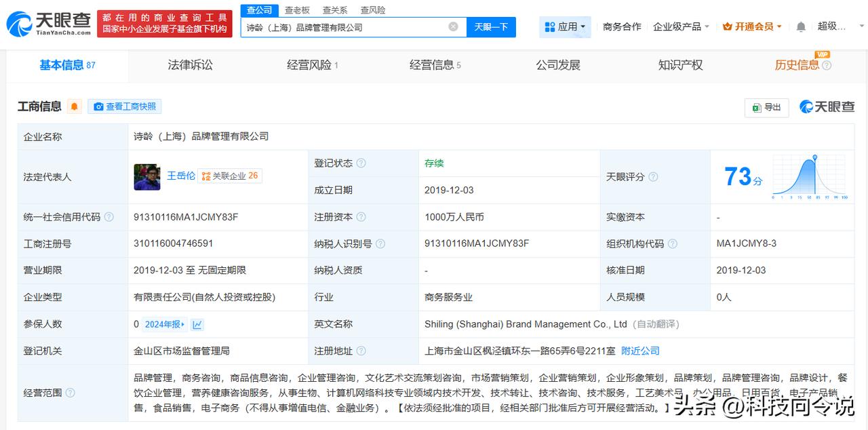Open the 应用 apps dropdown
This screenshot has width=868, height=430.
pyautogui.click(x=565, y=27)
